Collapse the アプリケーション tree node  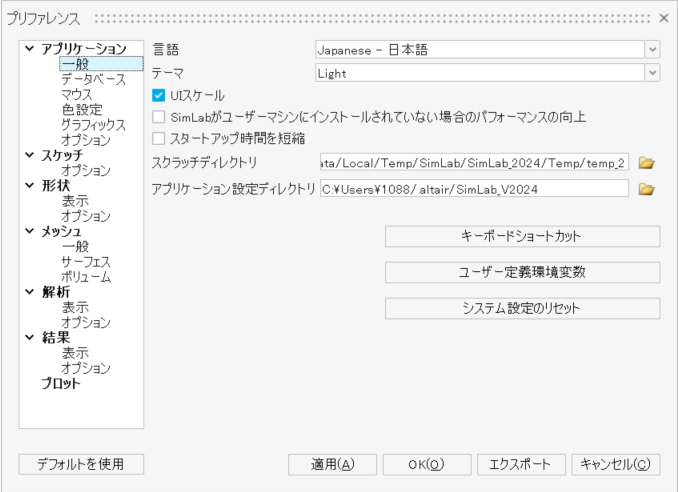click(29, 49)
